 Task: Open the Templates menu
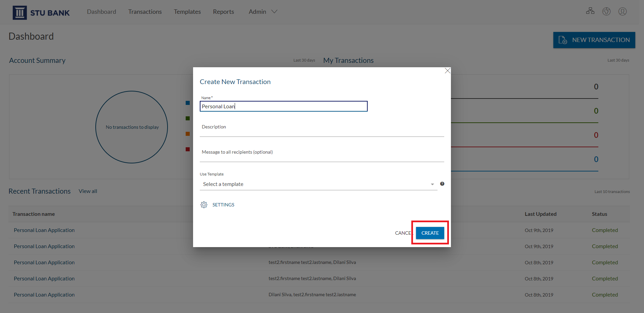187,12
